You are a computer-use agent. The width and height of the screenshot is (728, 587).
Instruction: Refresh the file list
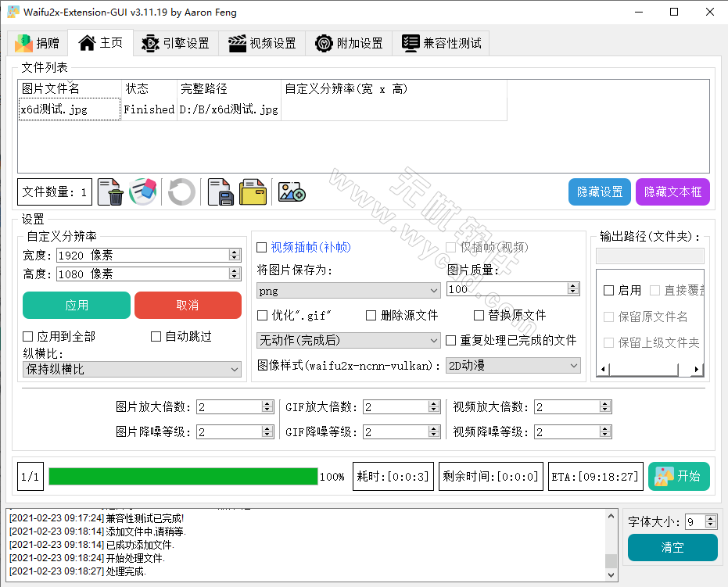181,191
